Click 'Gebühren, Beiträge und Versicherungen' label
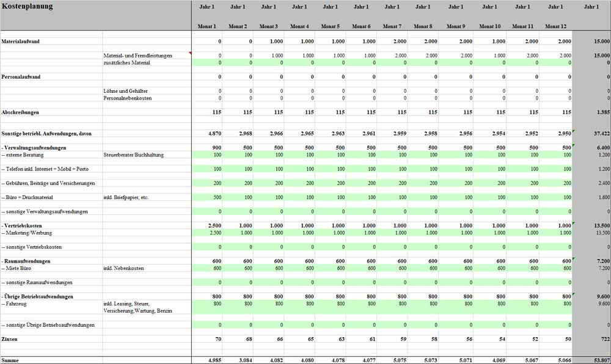 48,183
